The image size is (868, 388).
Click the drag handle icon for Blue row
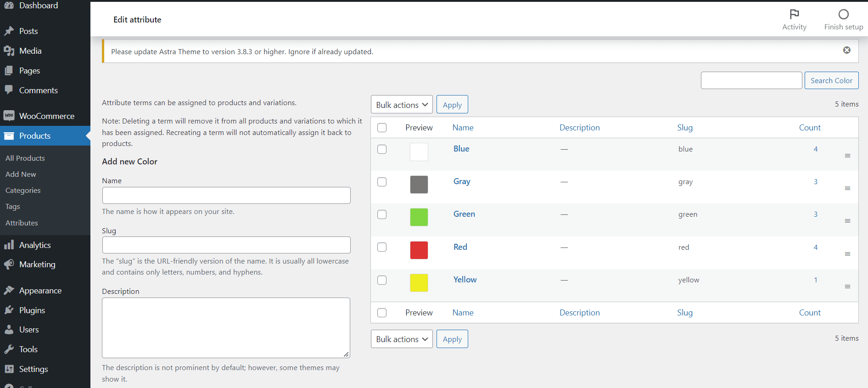[847, 156]
